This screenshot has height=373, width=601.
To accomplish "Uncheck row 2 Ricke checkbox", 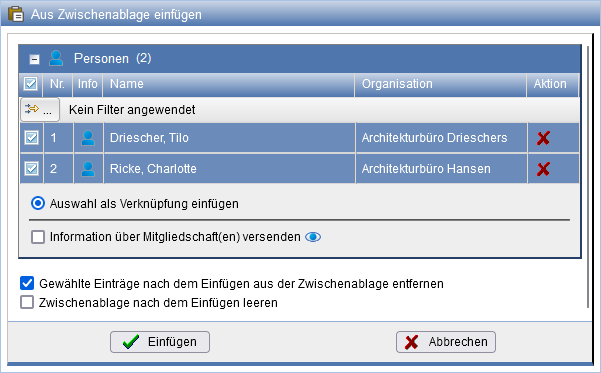I will 31,169.
